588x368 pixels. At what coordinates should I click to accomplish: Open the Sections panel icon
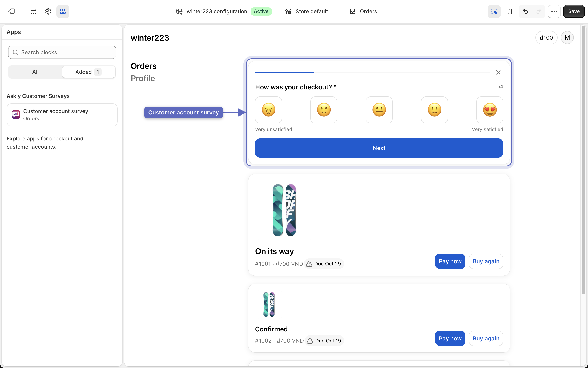coord(33,11)
